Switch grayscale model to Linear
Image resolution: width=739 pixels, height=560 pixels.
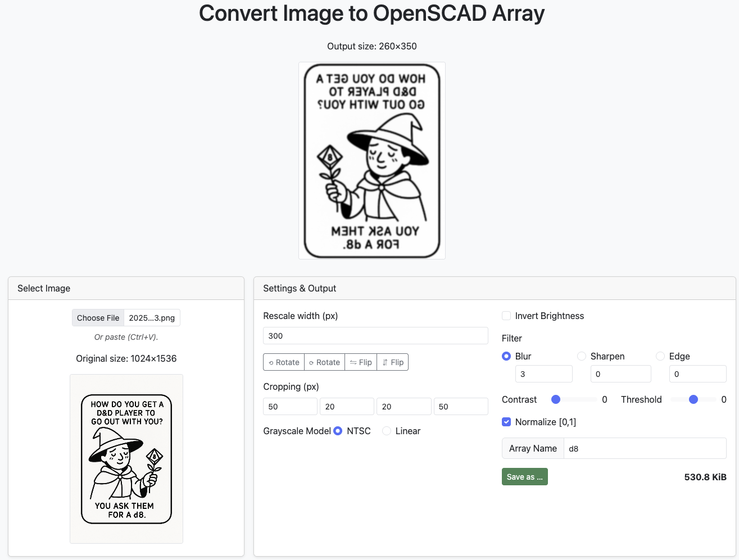[387, 431]
